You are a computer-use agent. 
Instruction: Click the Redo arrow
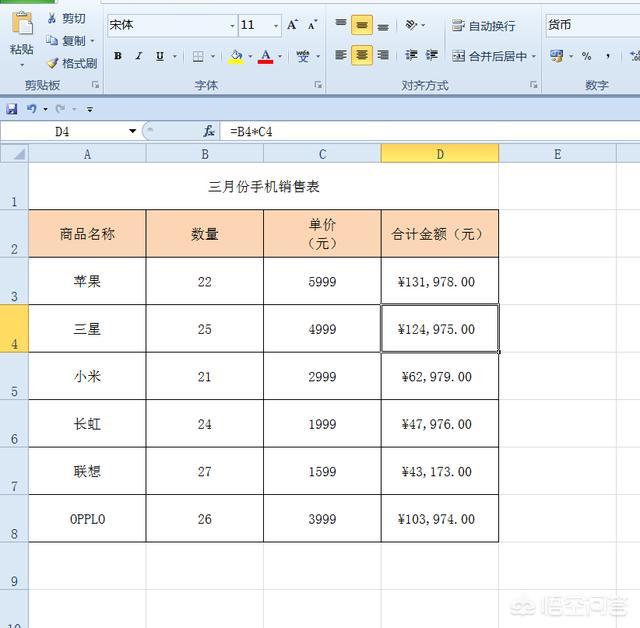click(60, 109)
